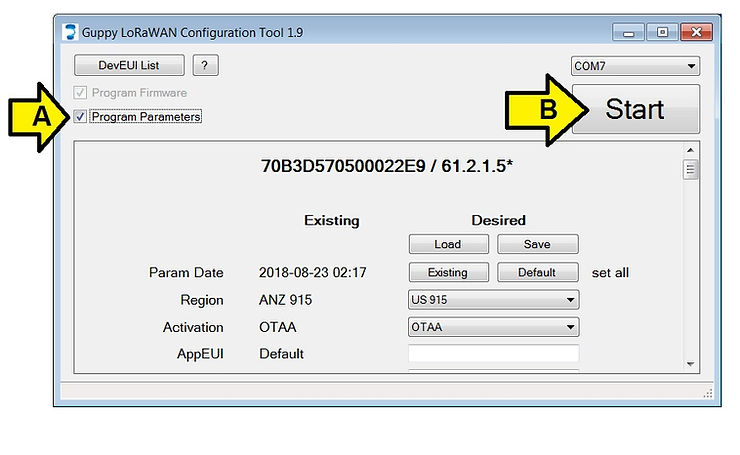Click the scrollbar down arrow
This screenshot has height=455, width=740.
(690, 364)
